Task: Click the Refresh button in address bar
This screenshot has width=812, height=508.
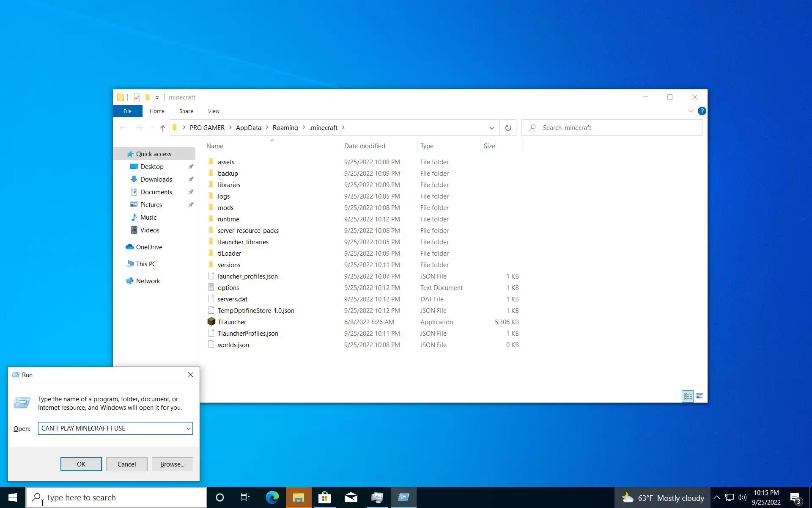Action: 508,128
